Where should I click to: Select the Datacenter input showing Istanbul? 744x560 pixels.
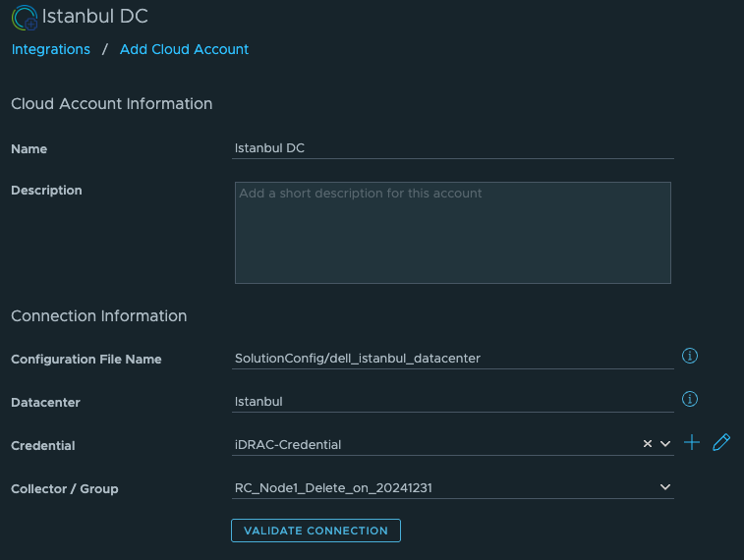tap(453, 402)
